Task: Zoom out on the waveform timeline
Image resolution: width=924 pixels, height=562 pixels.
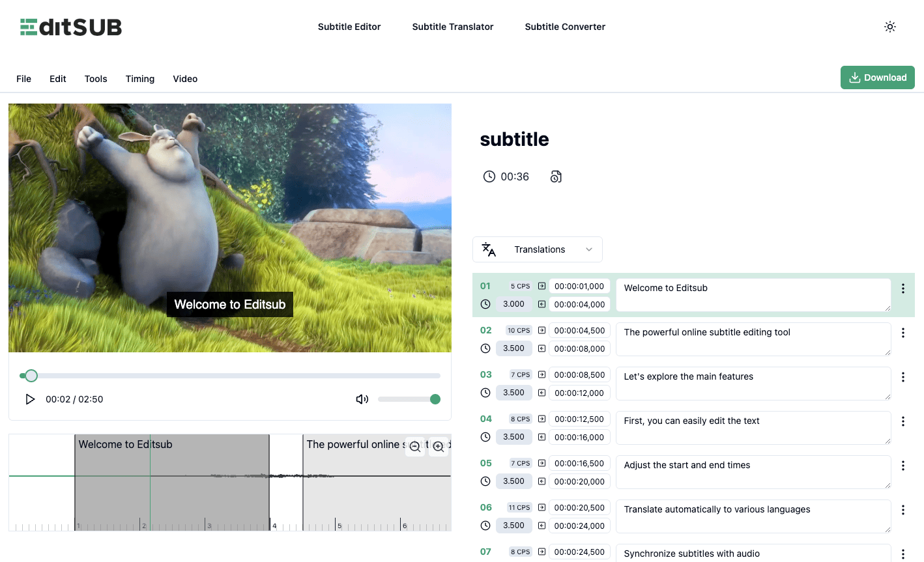Action: pos(415,447)
